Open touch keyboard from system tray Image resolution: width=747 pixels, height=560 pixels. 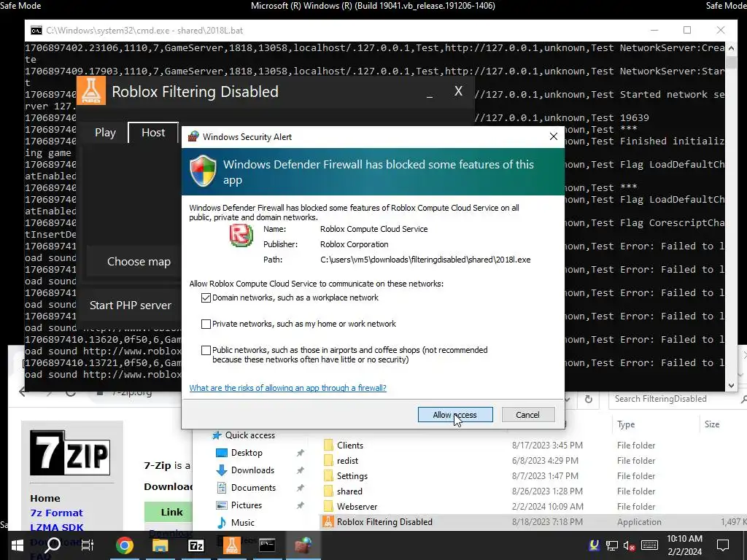(x=649, y=545)
